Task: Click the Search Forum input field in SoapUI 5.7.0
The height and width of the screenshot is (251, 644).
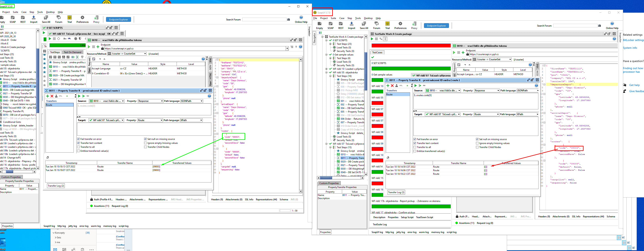Action: point(575,26)
